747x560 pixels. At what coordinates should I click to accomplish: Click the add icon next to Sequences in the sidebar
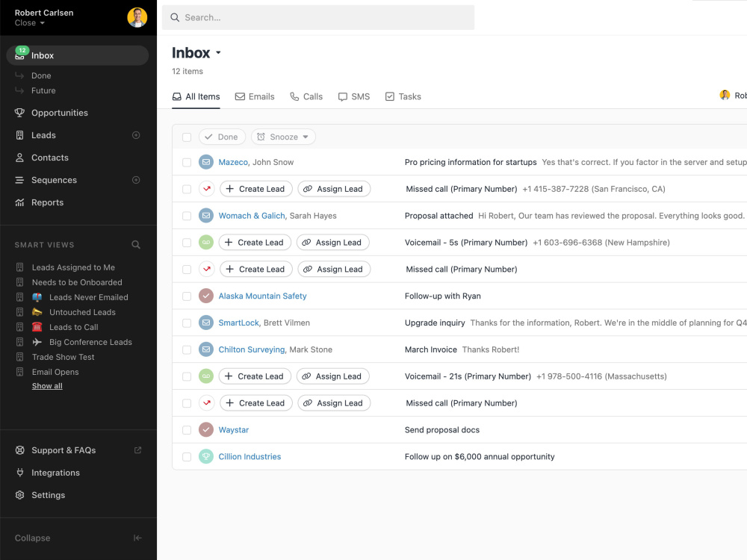click(x=136, y=180)
